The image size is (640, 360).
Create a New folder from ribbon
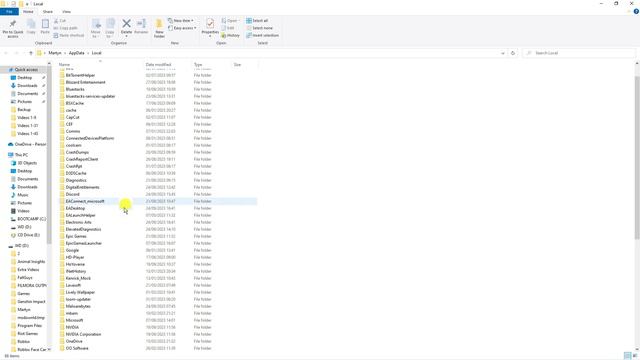point(159,28)
